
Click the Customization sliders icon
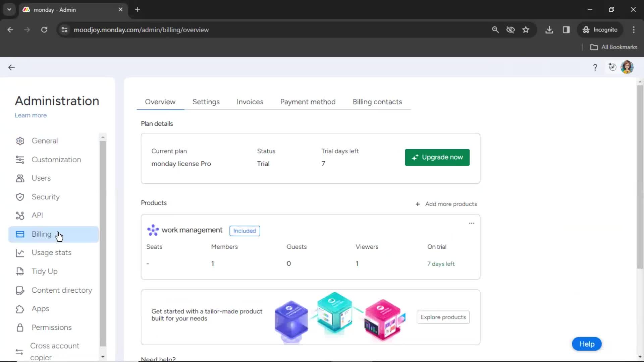coord(20,160)
